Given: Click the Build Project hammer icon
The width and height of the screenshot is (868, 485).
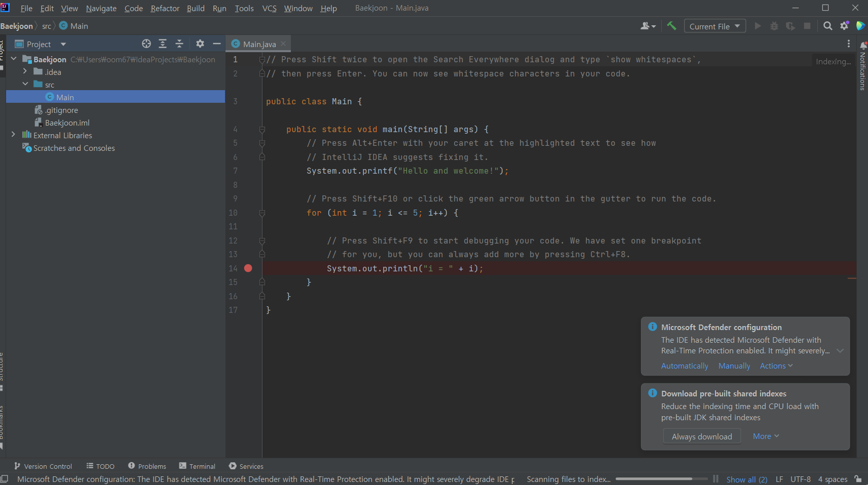Looking at the screenshot, I should tap(671, 26).
